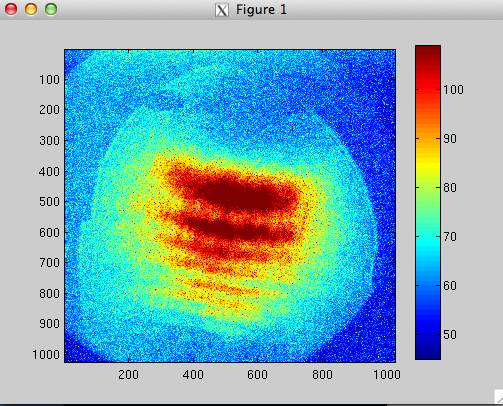This screenshot has height=406, width=503.
Task: Click the colorbar at the 100 tick
Action: coord(428,89)
